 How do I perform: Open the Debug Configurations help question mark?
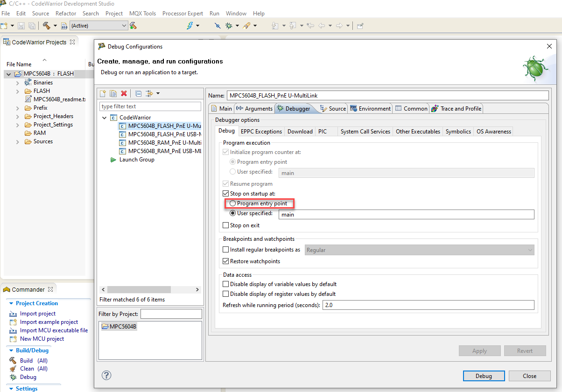tap(106, 375)
